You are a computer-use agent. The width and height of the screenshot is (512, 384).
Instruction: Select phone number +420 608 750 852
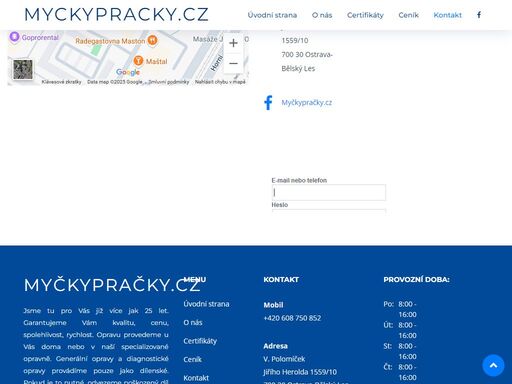point(292,318)
